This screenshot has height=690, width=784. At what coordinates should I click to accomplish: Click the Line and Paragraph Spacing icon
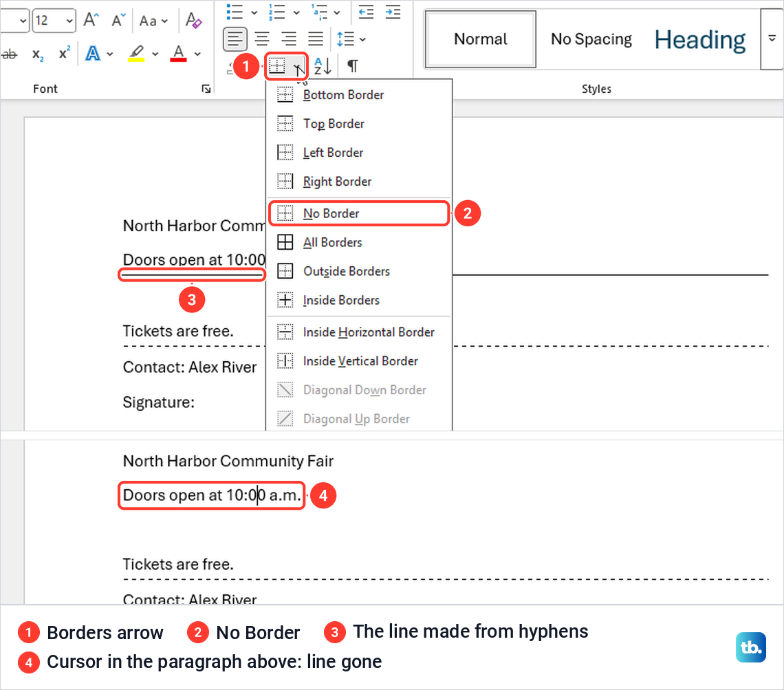click(345, 39)
